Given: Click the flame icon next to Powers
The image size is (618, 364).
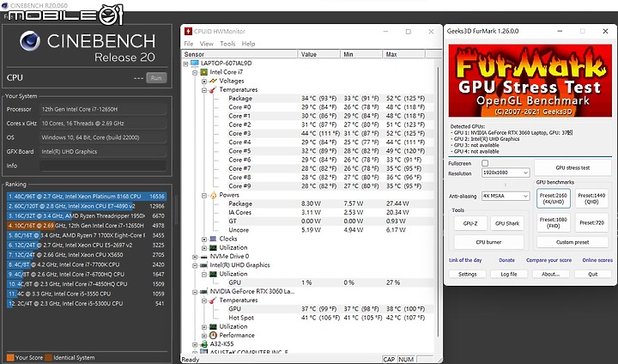Looking at the screenshot, I should point(213,195).
